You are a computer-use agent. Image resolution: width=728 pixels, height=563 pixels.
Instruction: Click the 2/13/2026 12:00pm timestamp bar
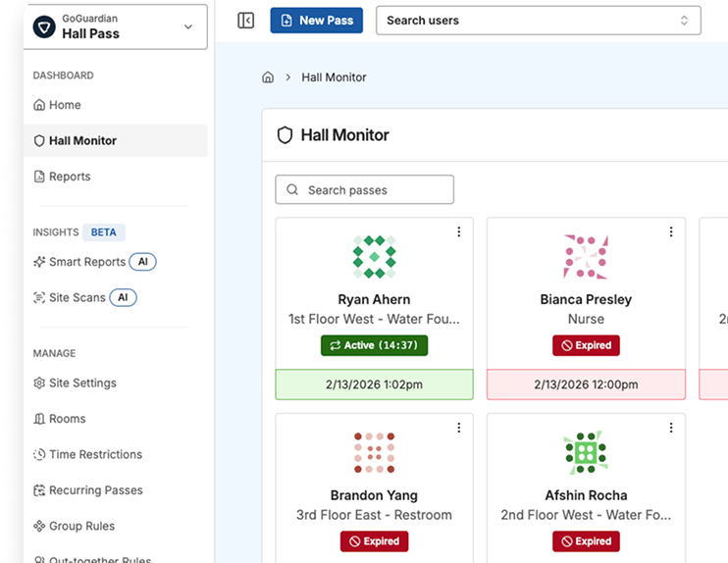(586, 384)
